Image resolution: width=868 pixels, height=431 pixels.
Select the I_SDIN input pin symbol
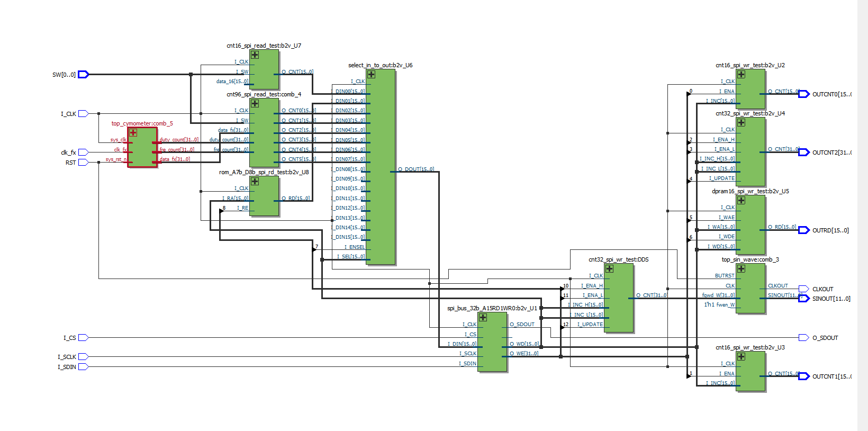[x=83, y=366]
